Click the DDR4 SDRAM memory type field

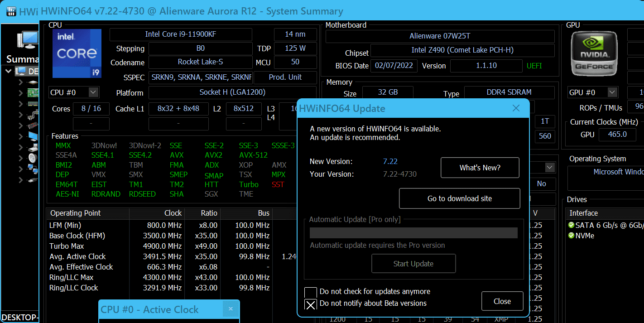(x=509, y=92)
